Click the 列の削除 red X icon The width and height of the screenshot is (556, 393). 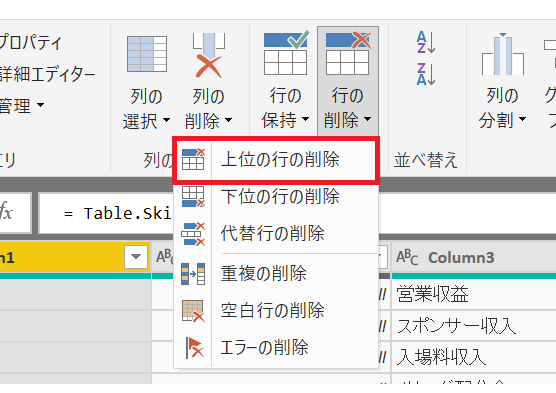[208, 55]
